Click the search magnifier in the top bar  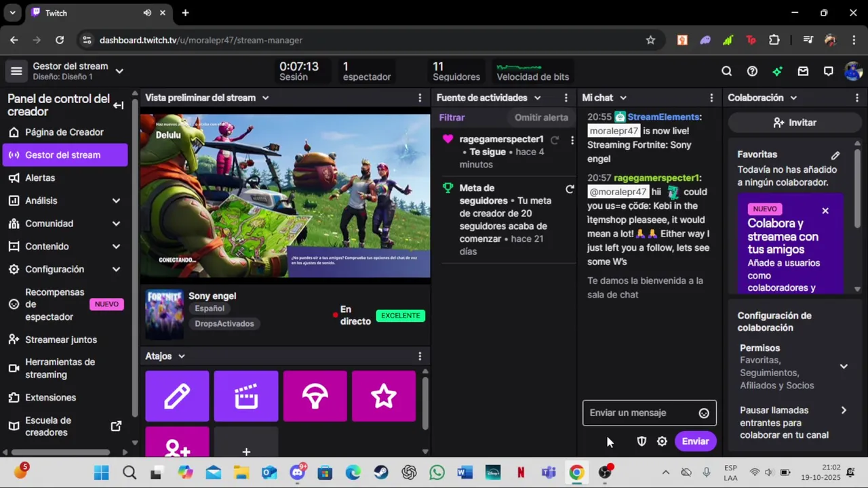click(726, 71)
